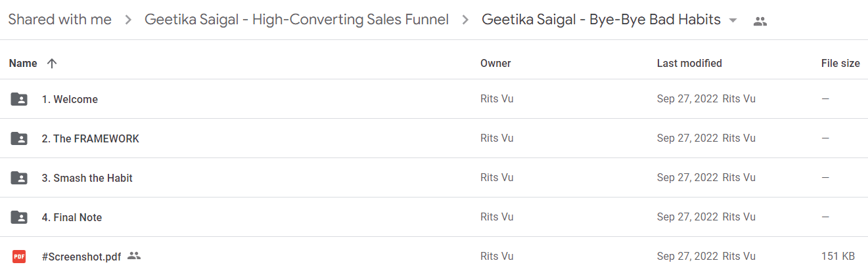Sort files by the Name column header
The height and width of the screenshot is (271, 868).
(23, 63)
